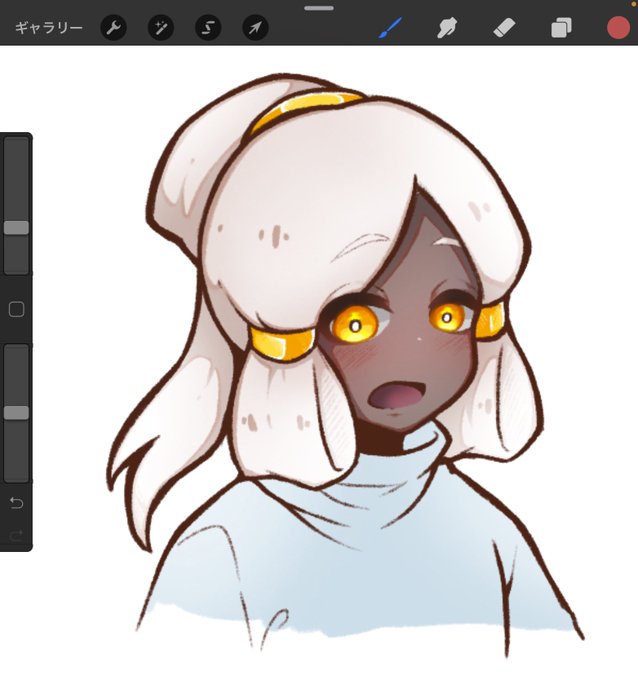Tap the top-center grab handle bar
This screenshot has height=680, width=638.
click(319, 8)
